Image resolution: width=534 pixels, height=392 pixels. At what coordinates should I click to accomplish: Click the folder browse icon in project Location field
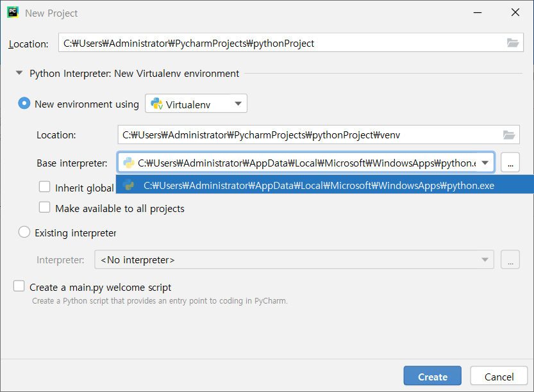click(x=512, y=43)
